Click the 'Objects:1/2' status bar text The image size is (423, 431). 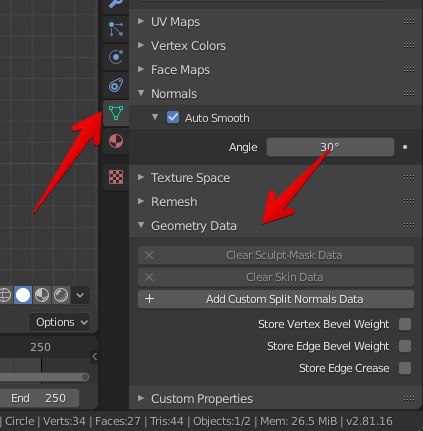click(222, 421)
